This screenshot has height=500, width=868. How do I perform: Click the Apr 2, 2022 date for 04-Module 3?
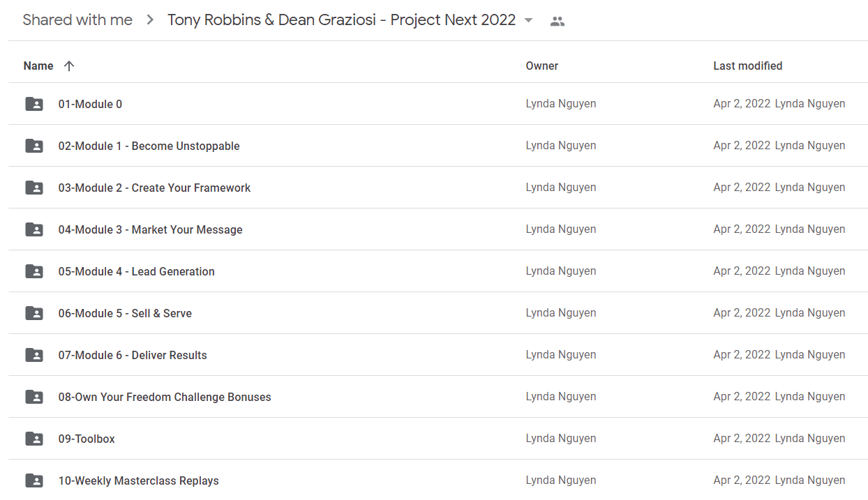tap(742, 229)
